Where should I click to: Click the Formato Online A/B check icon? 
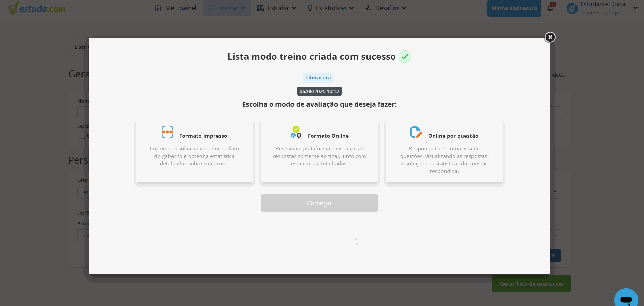point(296,132)
